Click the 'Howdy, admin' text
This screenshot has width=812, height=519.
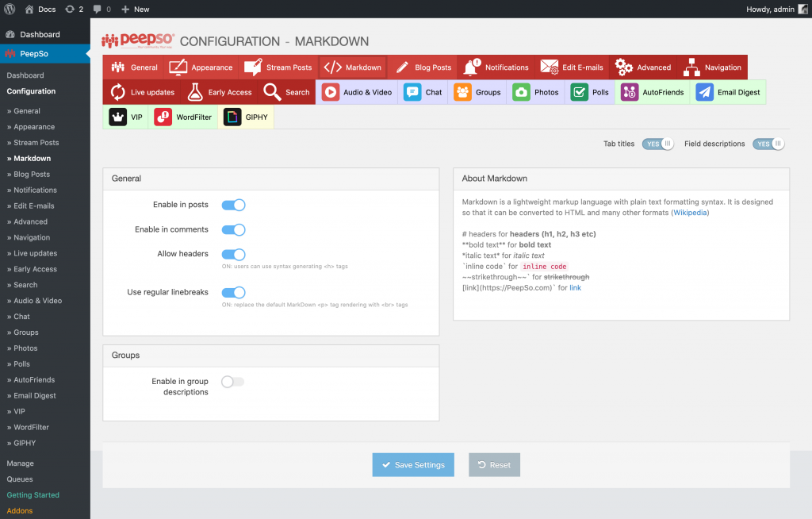(770, 10)
